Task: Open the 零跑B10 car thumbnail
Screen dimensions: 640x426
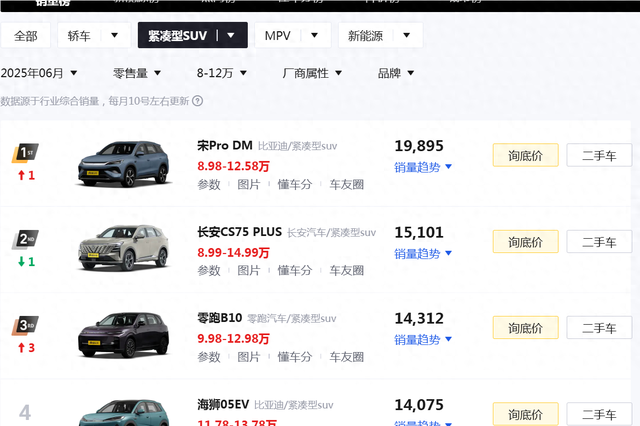Action: (123, 335)
